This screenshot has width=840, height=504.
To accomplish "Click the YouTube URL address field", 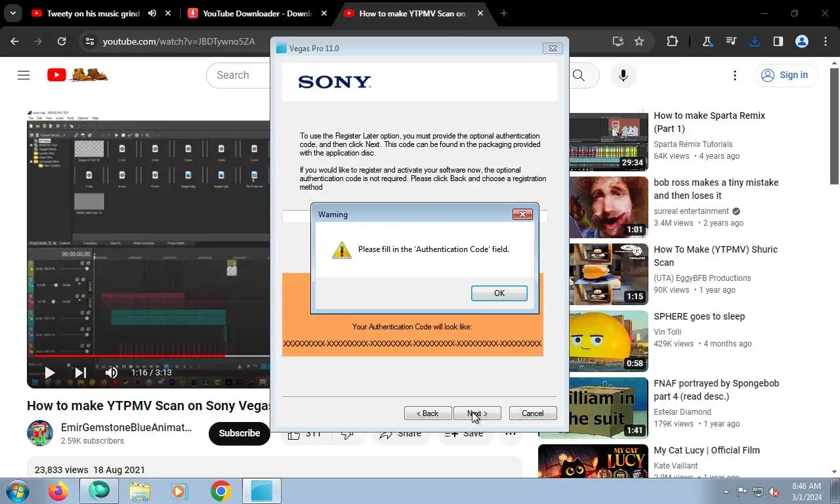I will pyautogui.click(x=178, y=41).
